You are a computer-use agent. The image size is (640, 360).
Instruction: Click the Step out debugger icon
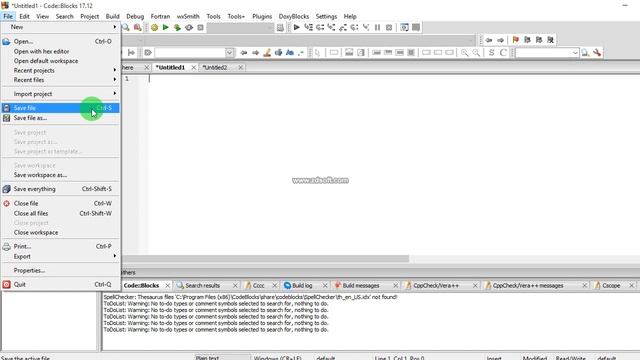click(x=343, y=27)
